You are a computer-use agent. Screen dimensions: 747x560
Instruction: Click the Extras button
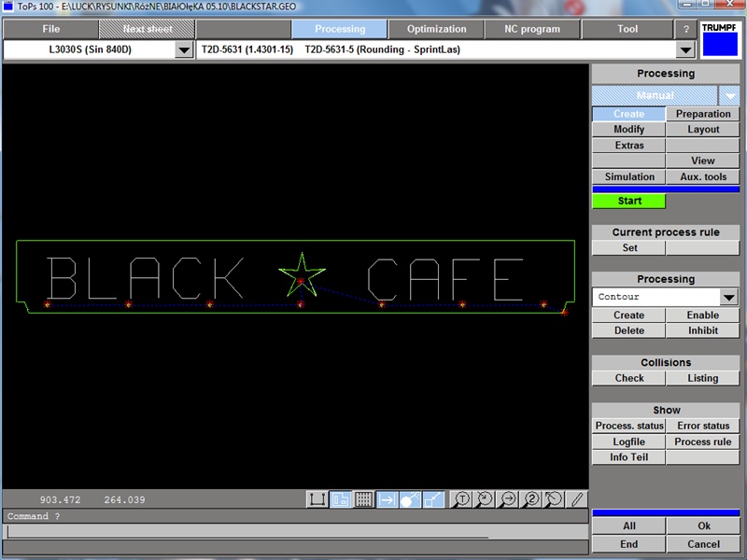coord(628,146)
